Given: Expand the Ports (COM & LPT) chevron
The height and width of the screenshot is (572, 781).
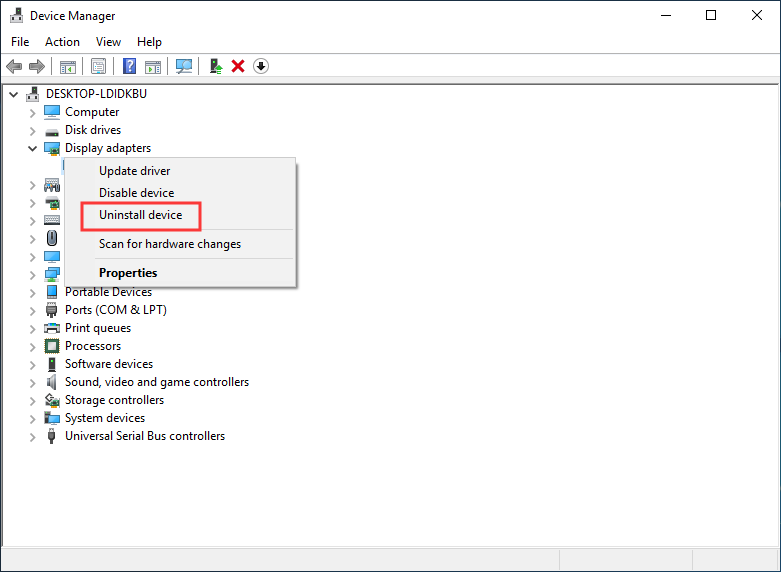Looking at the screenshot, I should [x=32, y=311].
